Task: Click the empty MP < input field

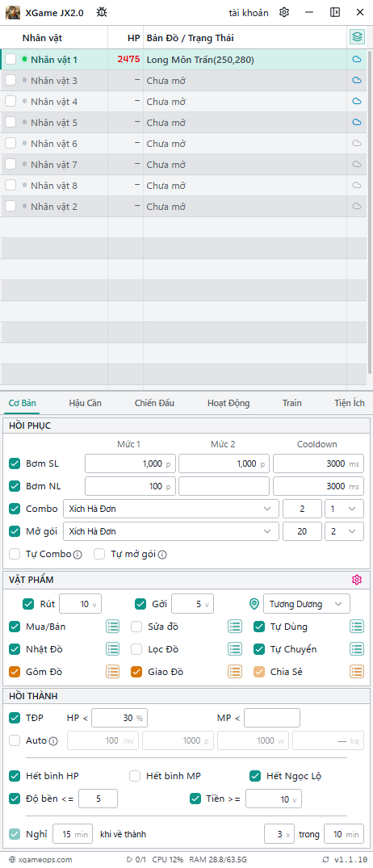Action: [272, 718]
